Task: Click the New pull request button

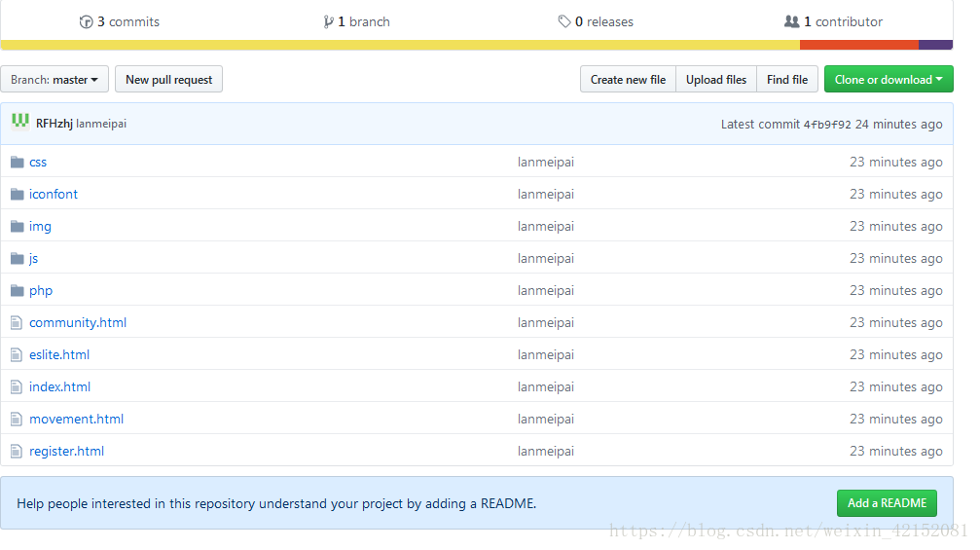Action: coord(168,80)
